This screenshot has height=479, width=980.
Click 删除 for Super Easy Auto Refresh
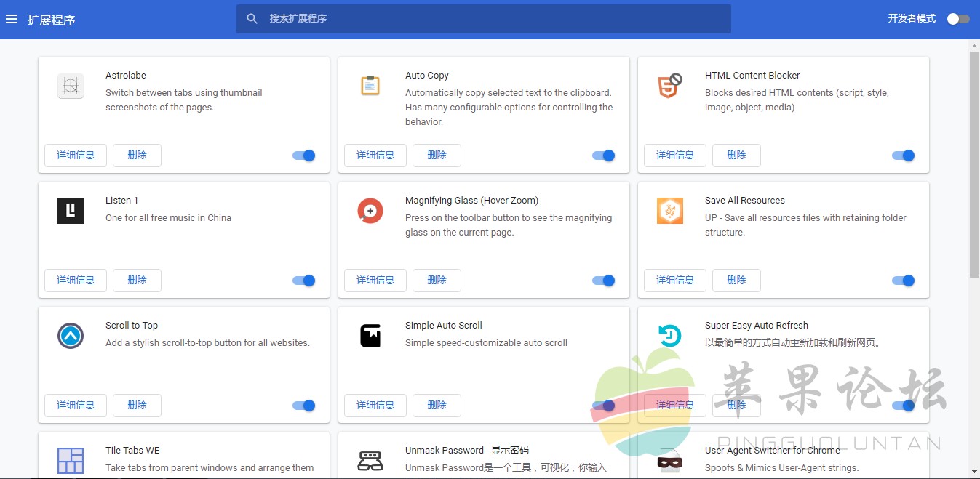click(736, 406)
